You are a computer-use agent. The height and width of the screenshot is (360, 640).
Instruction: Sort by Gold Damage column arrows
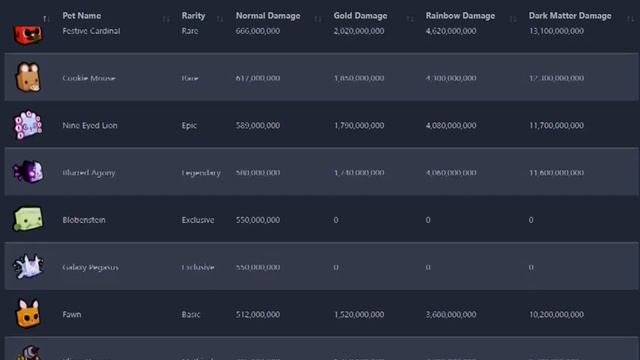[x=410, y=19]
